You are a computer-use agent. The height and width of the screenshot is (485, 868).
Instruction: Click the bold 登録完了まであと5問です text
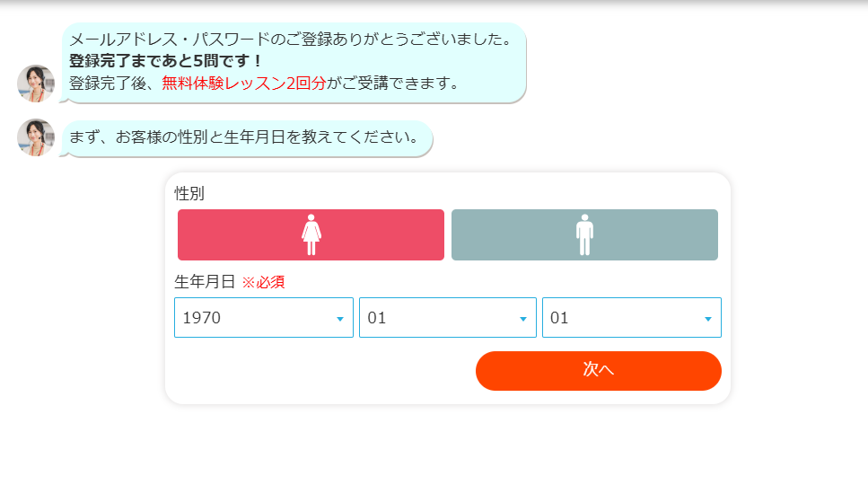(x=166, y=61)
